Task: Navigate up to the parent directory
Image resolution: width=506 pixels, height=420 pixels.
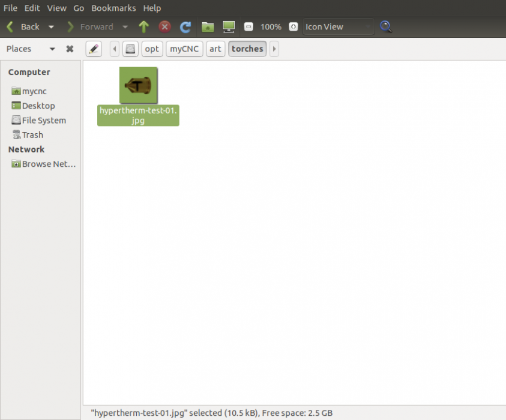Action: pos(143,26)
